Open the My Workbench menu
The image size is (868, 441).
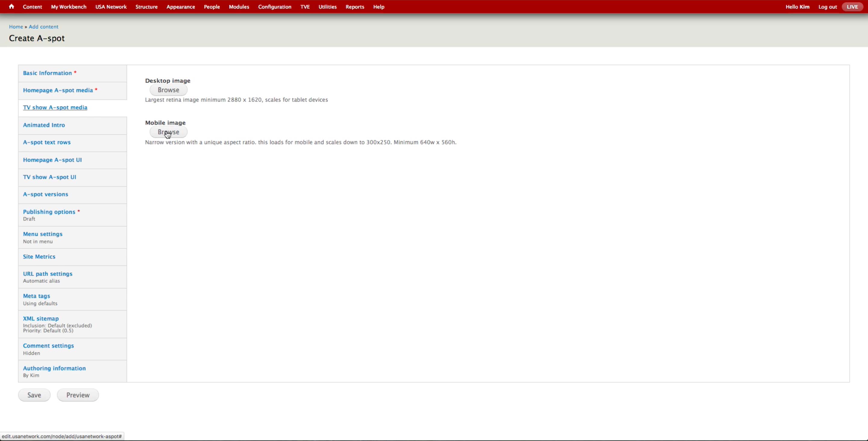coord(68,7)
